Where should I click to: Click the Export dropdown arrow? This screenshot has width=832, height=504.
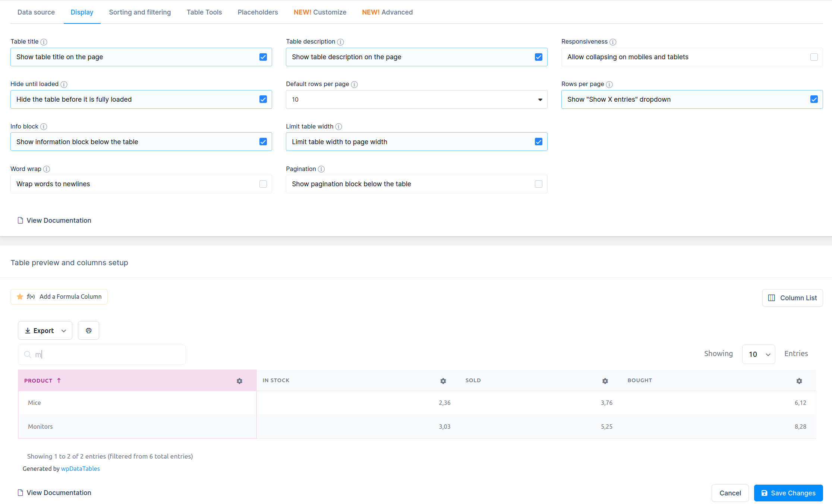64,331
